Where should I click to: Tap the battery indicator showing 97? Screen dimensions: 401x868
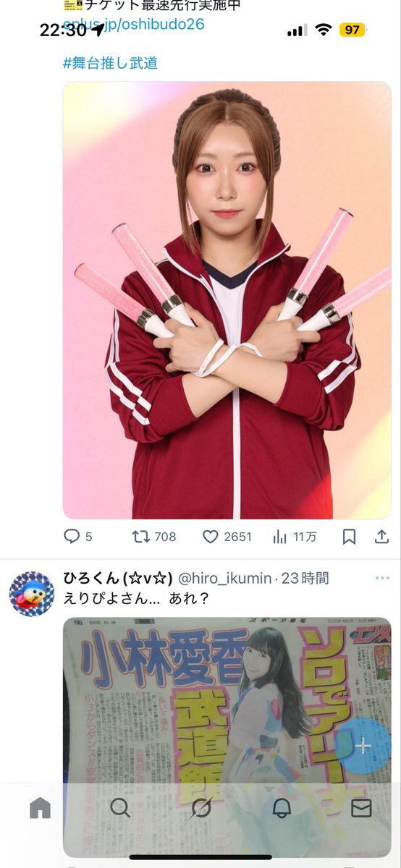click(353, 30)
